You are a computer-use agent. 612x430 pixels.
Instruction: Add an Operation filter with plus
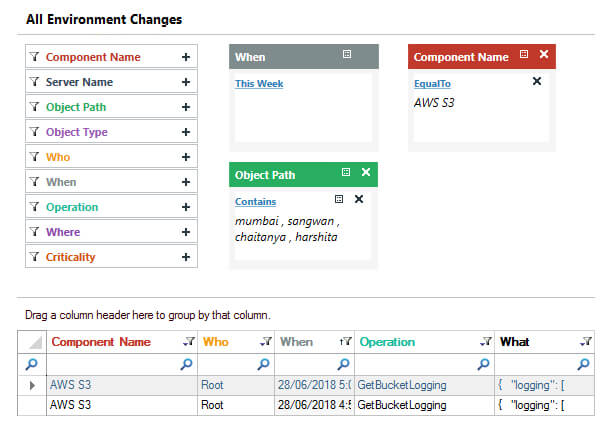tap(186, 207)
